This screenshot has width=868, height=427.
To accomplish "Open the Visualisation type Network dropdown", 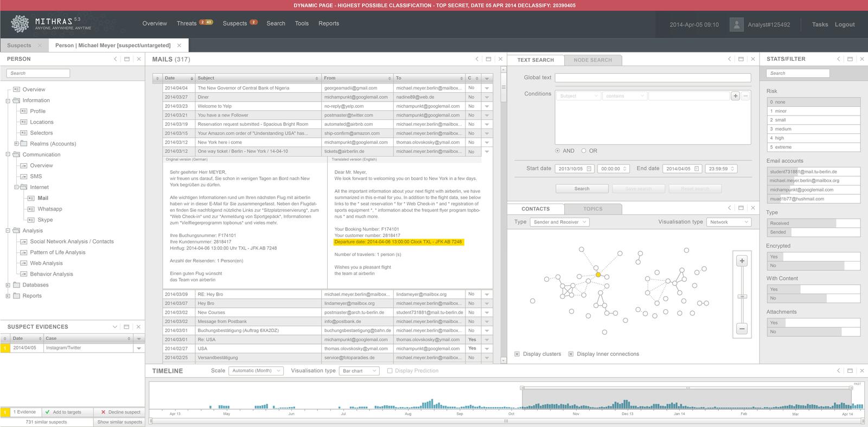I will point(729,222).
